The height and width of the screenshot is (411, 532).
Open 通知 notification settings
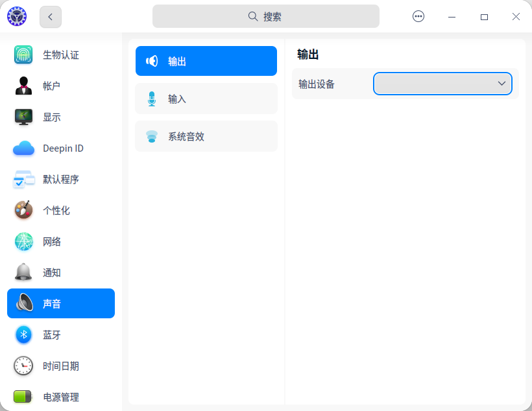pos(23,272)
